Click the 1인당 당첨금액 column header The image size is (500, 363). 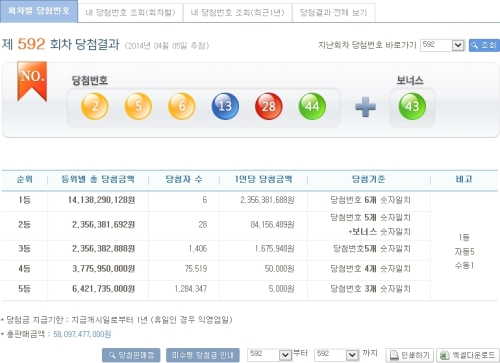263,179
